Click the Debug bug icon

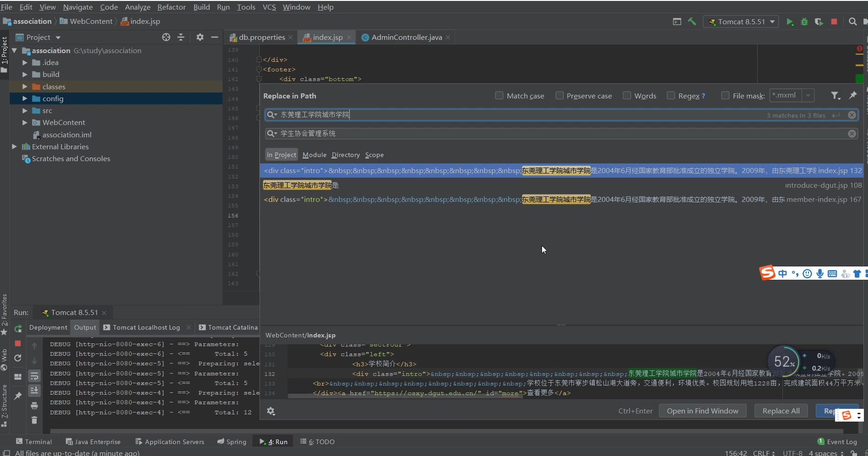pos(804,22)
